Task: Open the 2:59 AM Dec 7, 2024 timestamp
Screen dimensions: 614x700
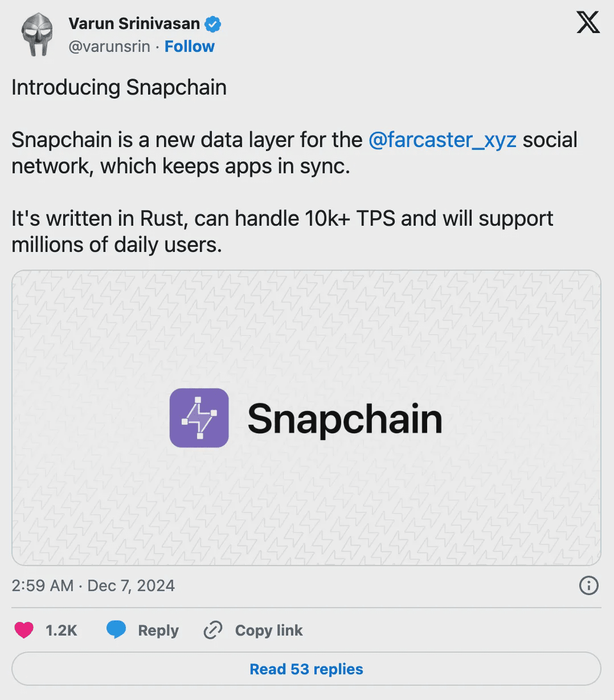Action: (x=93, y=585)
